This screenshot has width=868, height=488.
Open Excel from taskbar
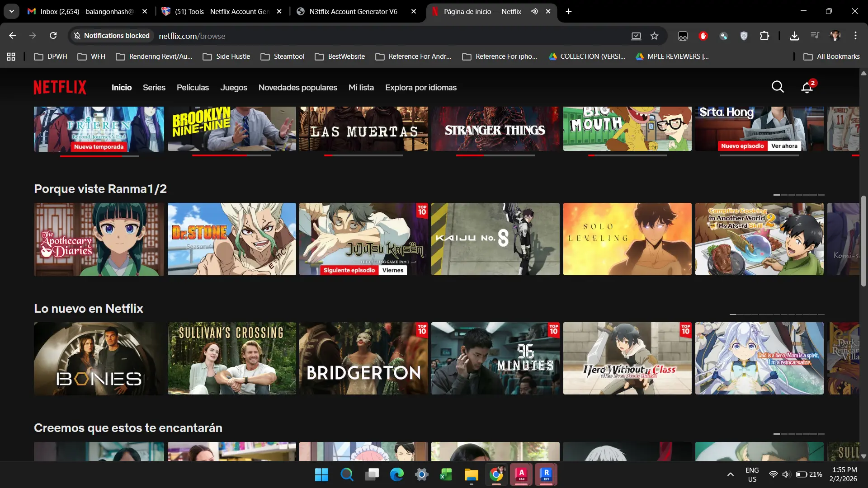click(446, 474)
